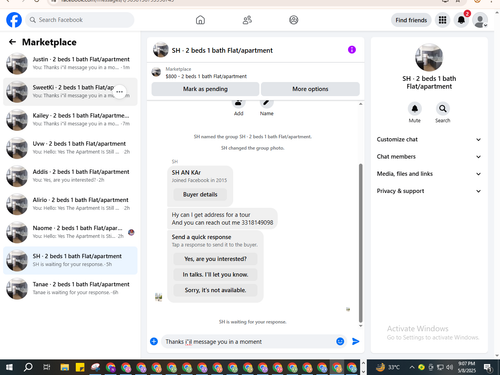Click the chat vertical scrollbar
Image resolution: width=500 pixels, height=375 pixels.
point(360,243)
